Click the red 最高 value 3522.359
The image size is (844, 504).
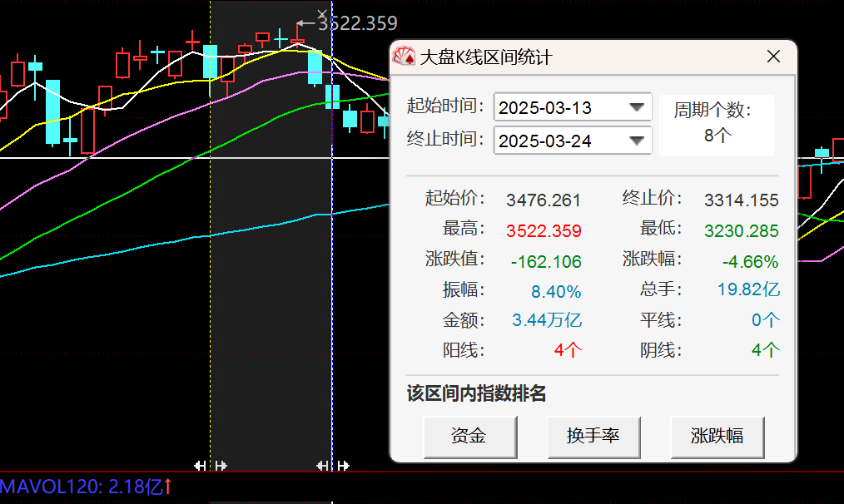[544, 231]
